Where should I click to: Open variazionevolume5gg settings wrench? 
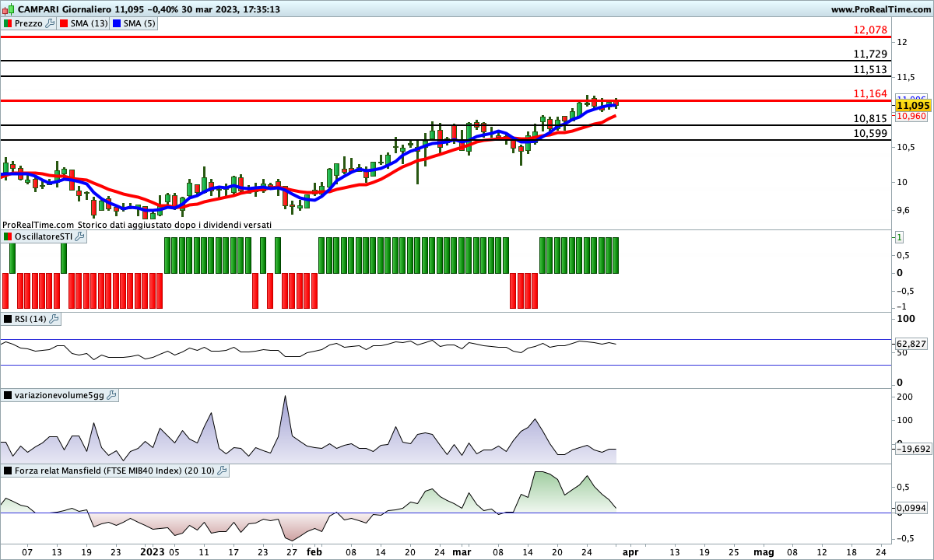(111, 395)
